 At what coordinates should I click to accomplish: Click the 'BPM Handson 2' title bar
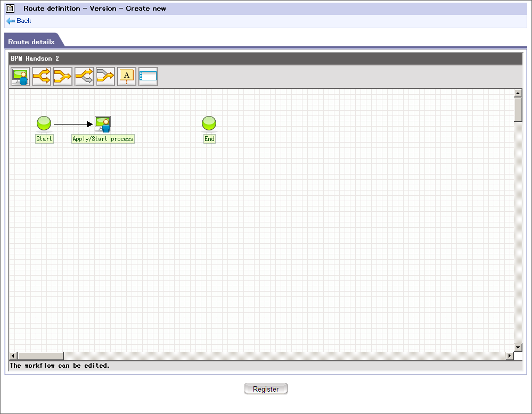coord(265,59)
